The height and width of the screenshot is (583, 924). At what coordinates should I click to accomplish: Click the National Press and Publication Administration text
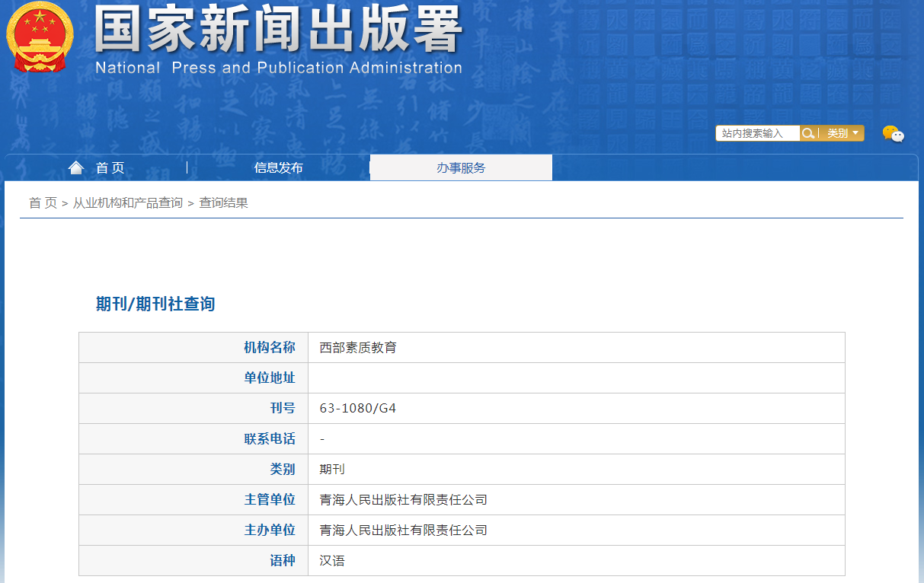click(278, 68)
